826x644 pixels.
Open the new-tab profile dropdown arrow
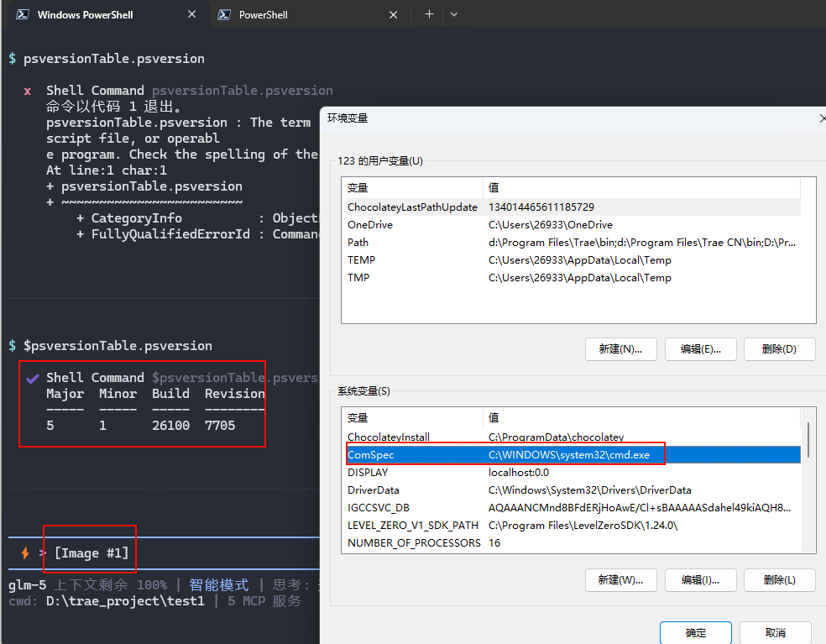point(454,14)
